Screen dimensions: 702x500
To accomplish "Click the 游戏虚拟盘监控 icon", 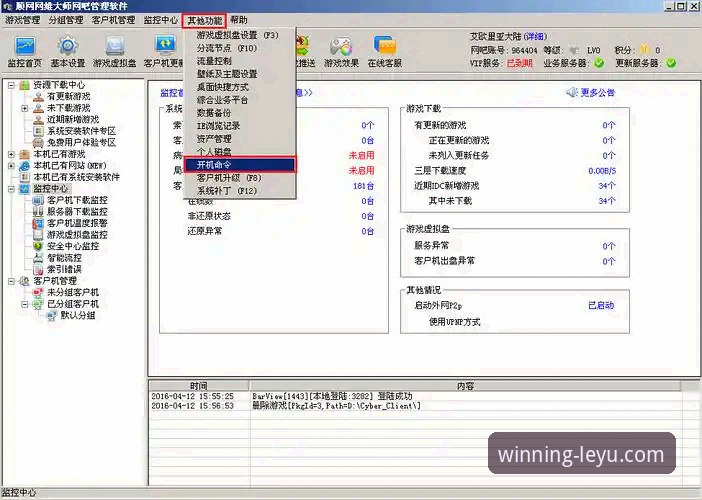I will pos(39,235).
